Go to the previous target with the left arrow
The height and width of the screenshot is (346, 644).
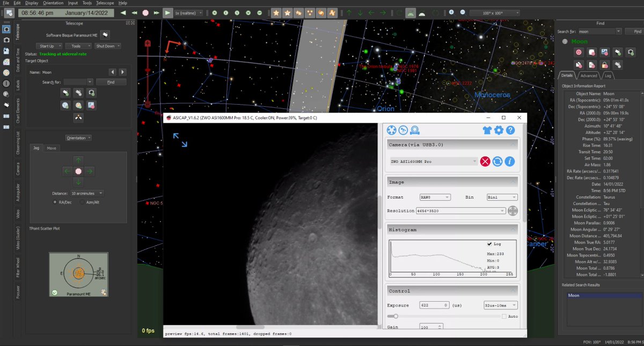(x=113, y=72)
